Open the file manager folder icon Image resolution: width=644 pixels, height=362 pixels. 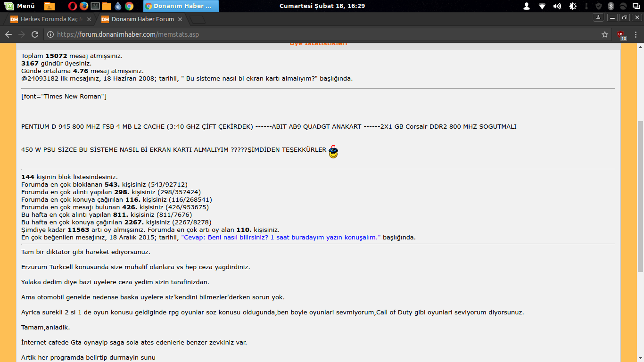107,6
